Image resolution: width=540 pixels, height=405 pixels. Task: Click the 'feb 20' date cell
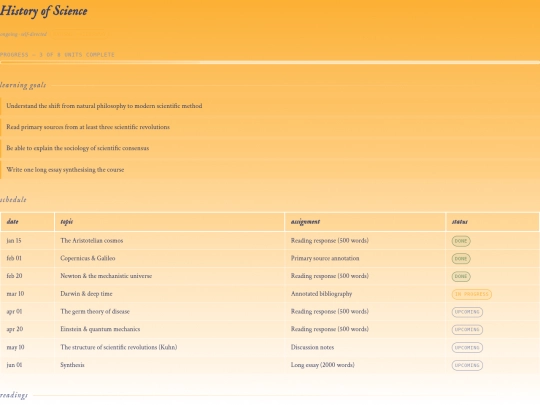(28, 276)
